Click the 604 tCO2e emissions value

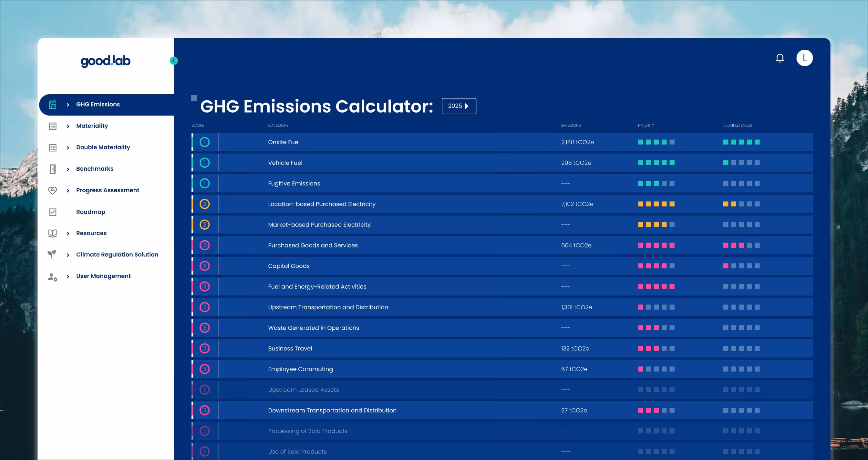point(576,245)
